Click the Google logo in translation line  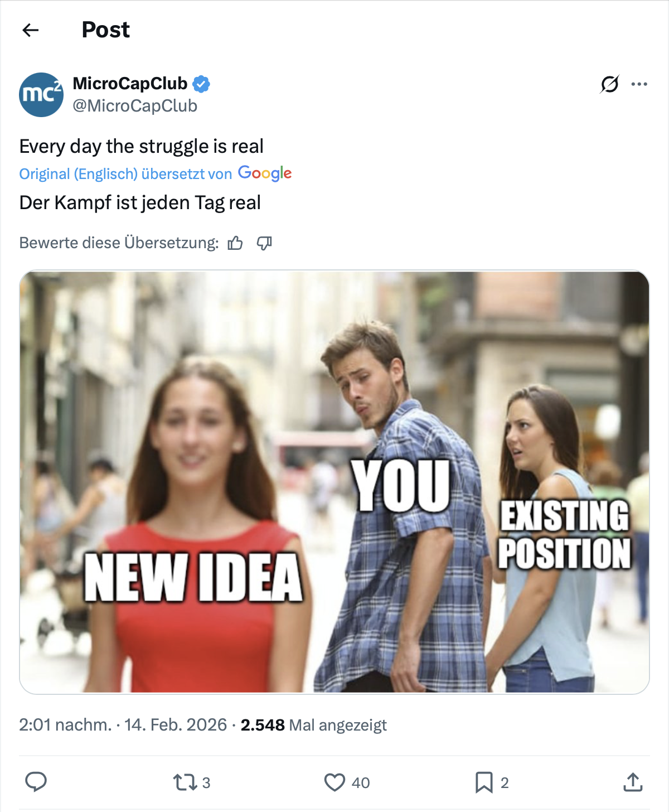[265, 173]
